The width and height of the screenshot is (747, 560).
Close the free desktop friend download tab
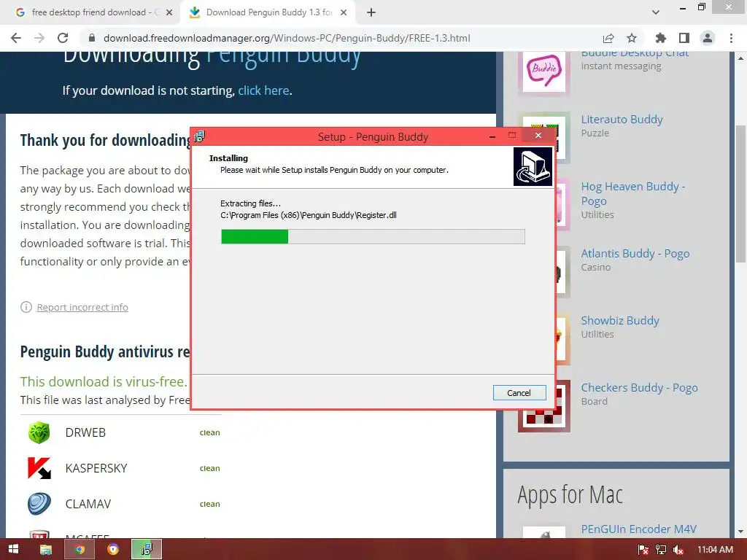[x=169, y=12]
